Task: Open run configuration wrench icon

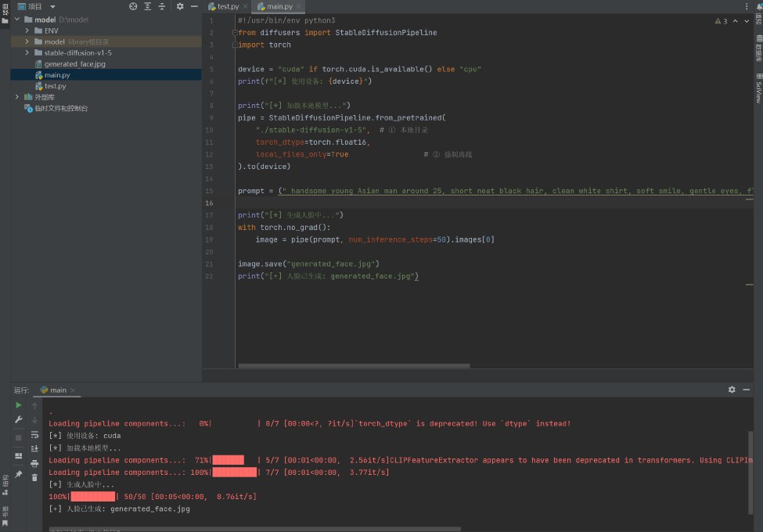Action: coord(19,419)
